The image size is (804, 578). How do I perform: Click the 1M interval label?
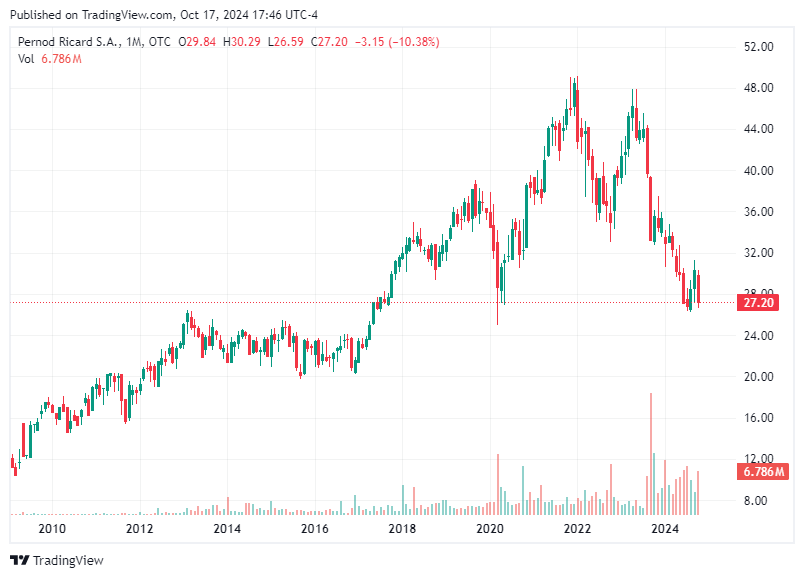[x=135, y=42]
